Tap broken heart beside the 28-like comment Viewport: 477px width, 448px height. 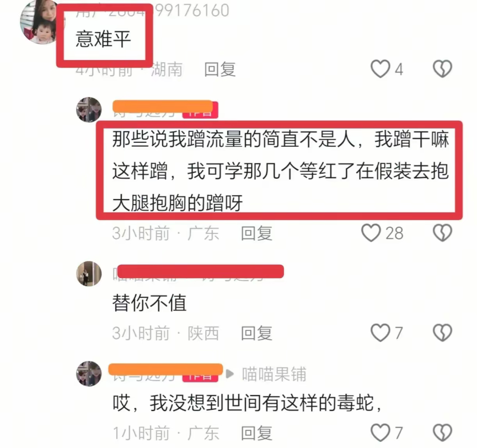[442, 233]
